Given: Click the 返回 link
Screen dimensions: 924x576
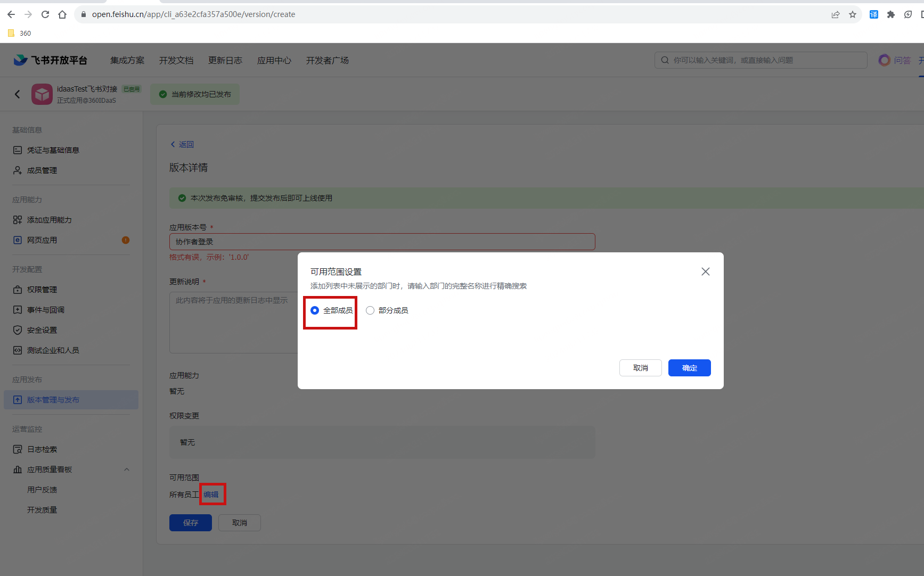Looking at the screenshot, I should click(x=182, y=144).
